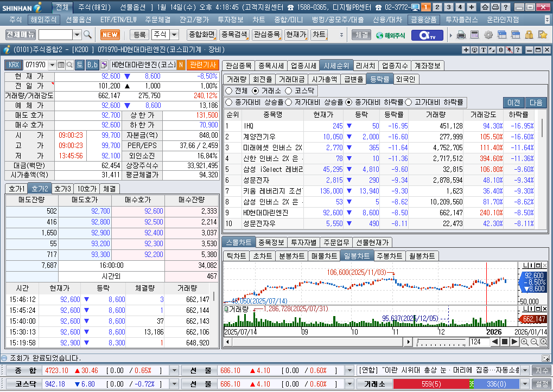Select the 전체 market radio button

pos(228,91)
